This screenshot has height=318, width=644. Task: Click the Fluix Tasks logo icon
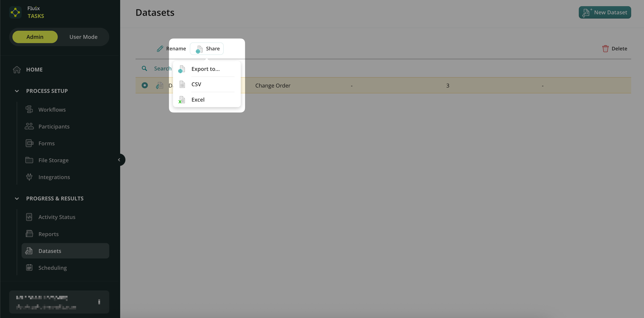15,12
